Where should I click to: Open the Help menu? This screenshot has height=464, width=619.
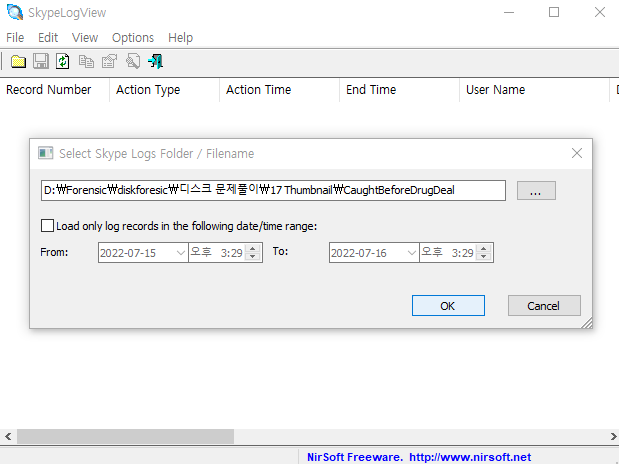[x=180, y=38]
